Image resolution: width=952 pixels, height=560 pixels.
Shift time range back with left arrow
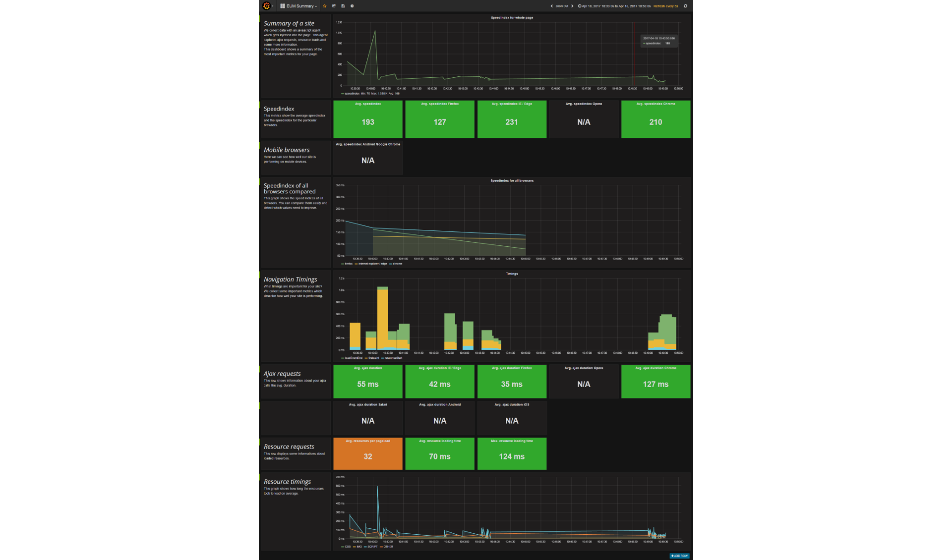[551, 6]
